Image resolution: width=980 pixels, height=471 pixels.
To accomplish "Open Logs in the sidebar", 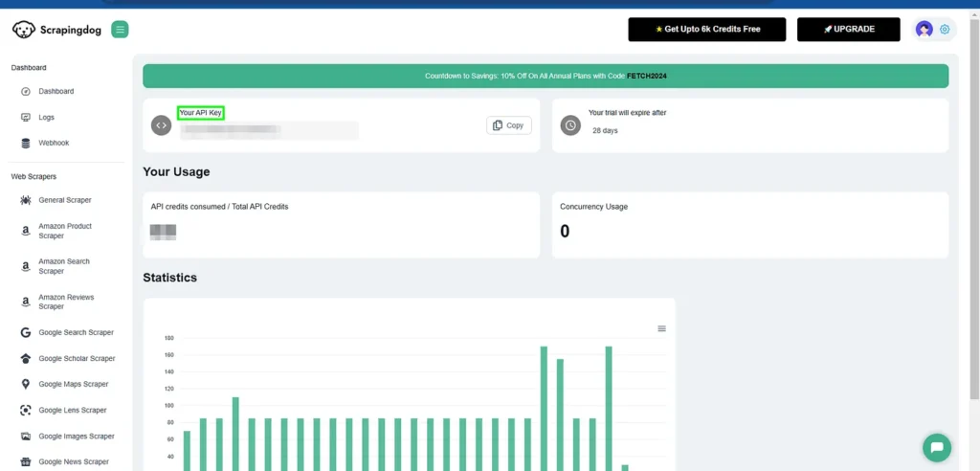I will pyautogui.click(x=46, y=117).
